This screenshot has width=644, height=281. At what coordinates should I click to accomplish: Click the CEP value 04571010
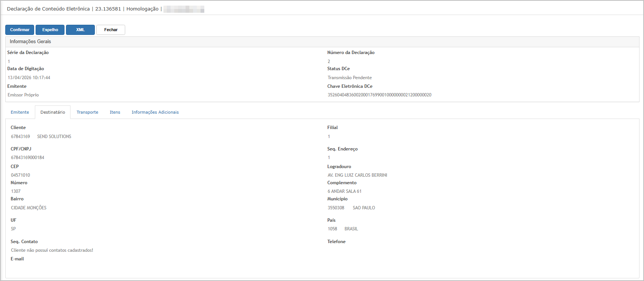click(x=21, y=175)
